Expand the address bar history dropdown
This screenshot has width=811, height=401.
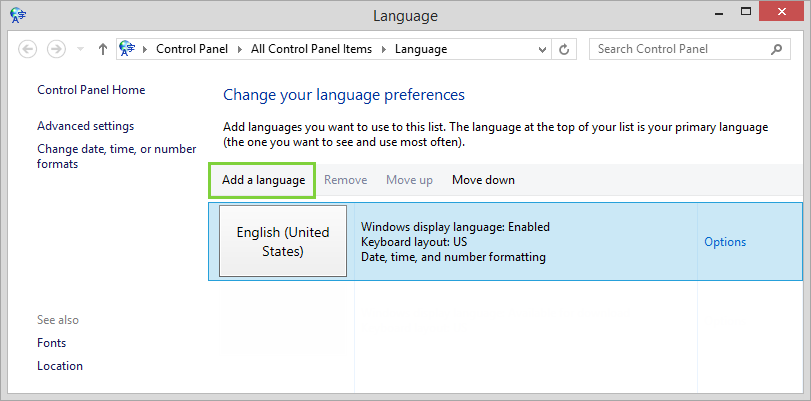pos(541,49)
